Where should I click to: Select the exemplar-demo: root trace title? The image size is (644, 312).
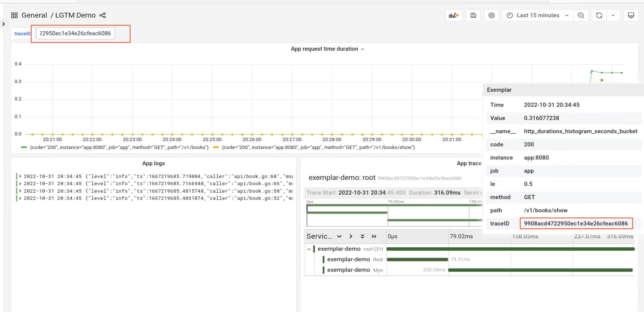[342, 178]
